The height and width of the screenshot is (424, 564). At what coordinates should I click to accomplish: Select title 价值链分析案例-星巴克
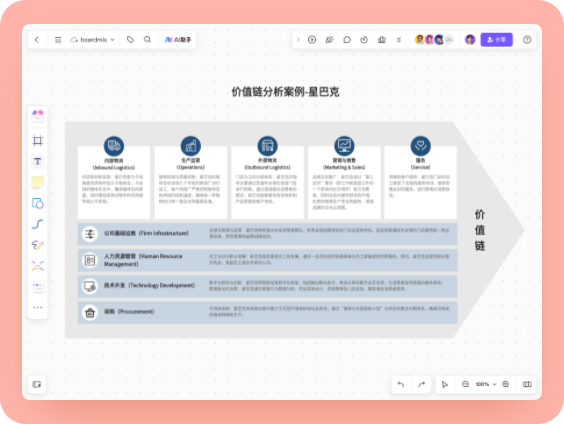285,92
